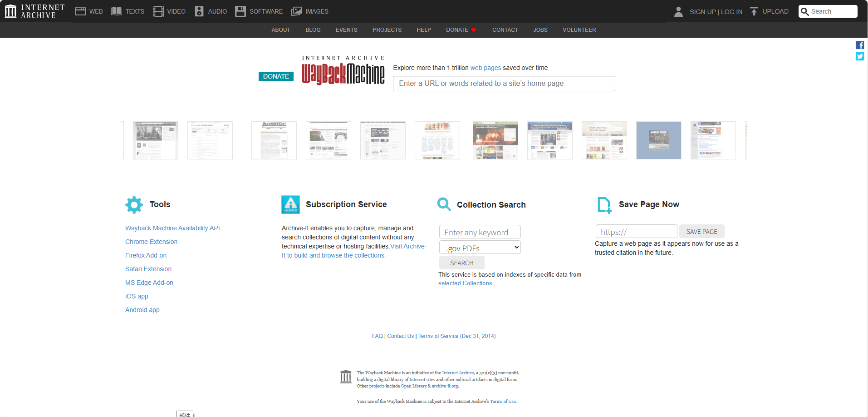Open Wayback Machine Availability API link
868x417 pixels.
(172, 228)
